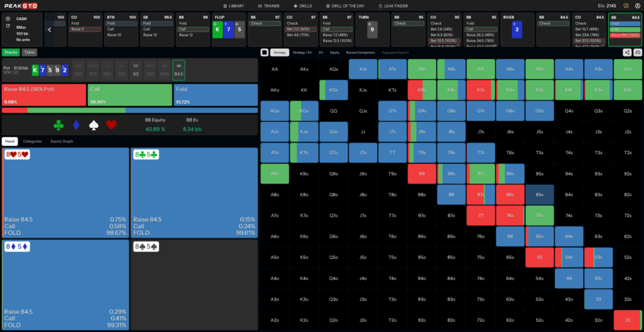
Task: Click the CO 53 stack box
Action: [x=136, y=69]
